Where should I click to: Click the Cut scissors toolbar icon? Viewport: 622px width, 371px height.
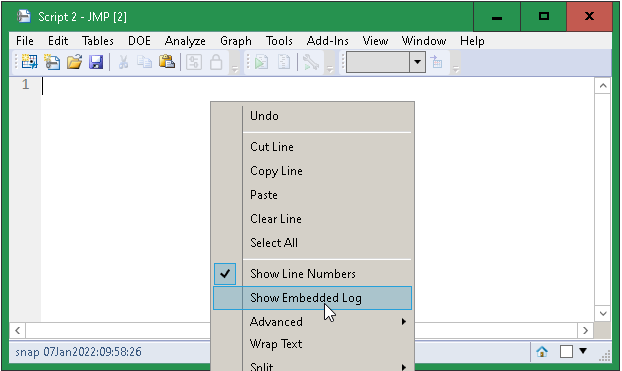click(x=123, y=62)
